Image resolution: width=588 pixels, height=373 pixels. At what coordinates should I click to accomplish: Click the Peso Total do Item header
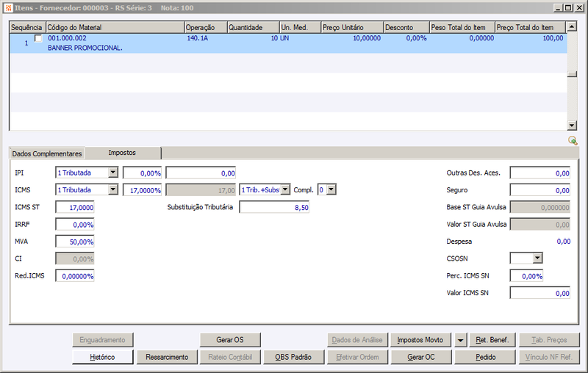pyautogui.click(x=462, y=27)
